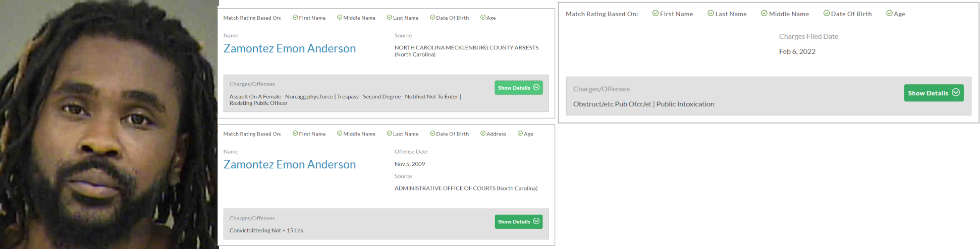Toggle First Name match in the 2009 offense card
The height and width of the screenshot is (249, 980).
coord(309,134)
